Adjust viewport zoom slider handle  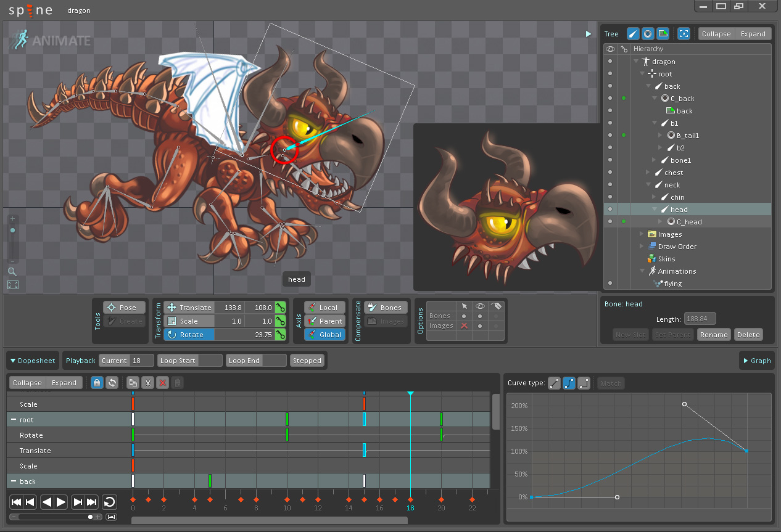pyautogui.click(x=12, y=230)
